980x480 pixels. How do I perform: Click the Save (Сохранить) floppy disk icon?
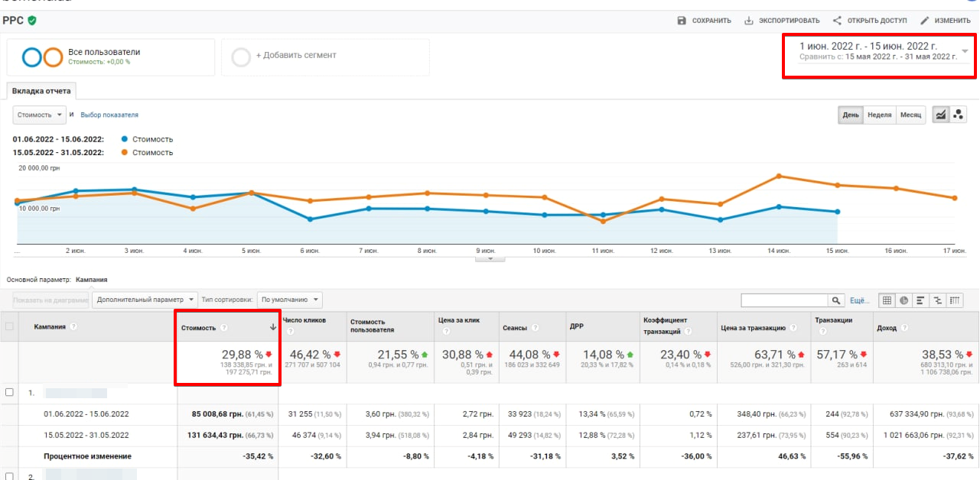click(682, 21)
